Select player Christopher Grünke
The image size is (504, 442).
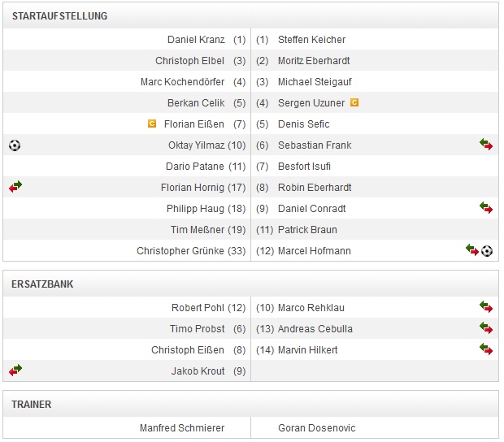(x=180, y=251)
